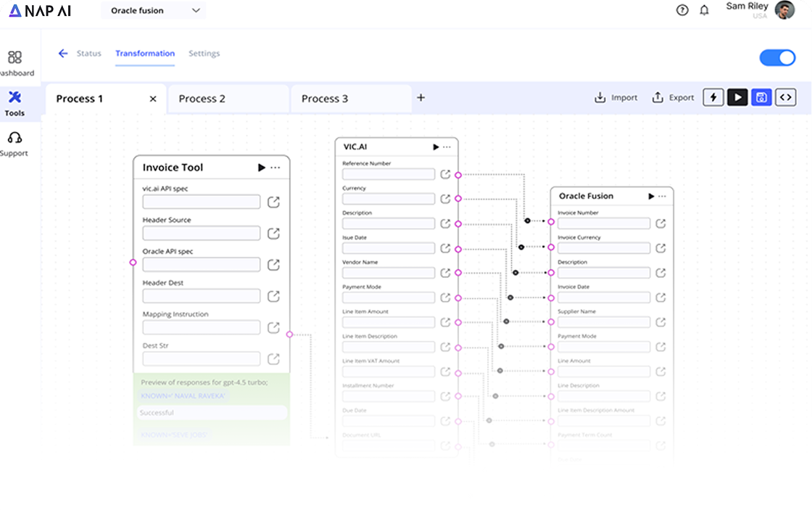Open external link for Oracle Invoice Currency

coord(660,248)
